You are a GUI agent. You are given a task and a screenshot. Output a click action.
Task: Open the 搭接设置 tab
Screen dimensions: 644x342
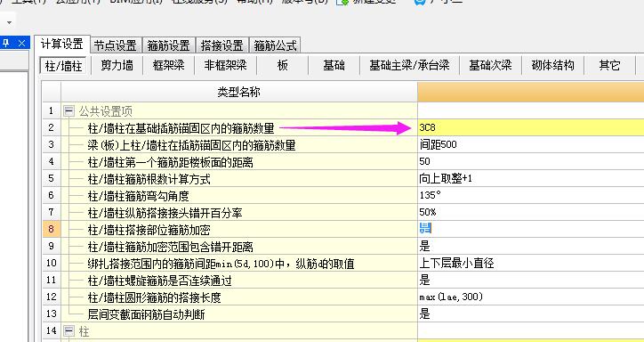click(222, 45)
